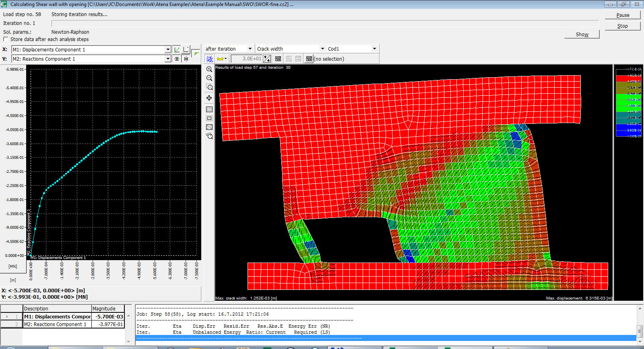
Task: Click the second greyed layout icon
Action: coord(298,59)
